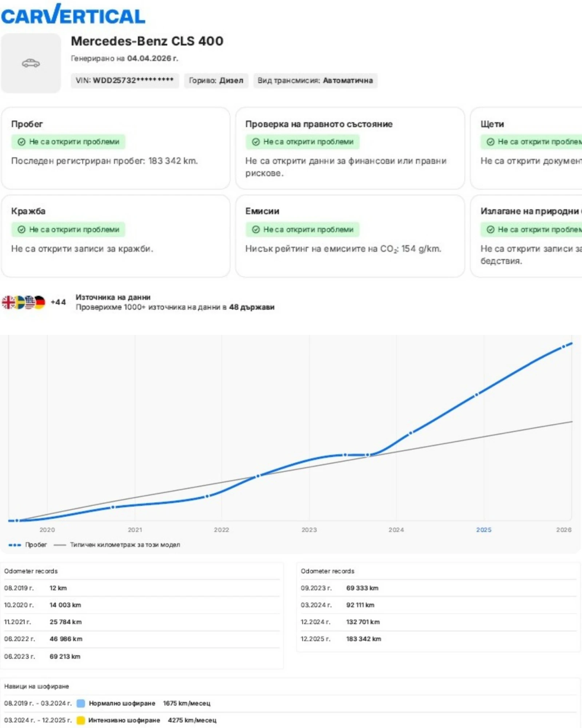Click the Не са открити записи за кражби text
This screenshot has width=582, height=728.
(x=82, y=249)
